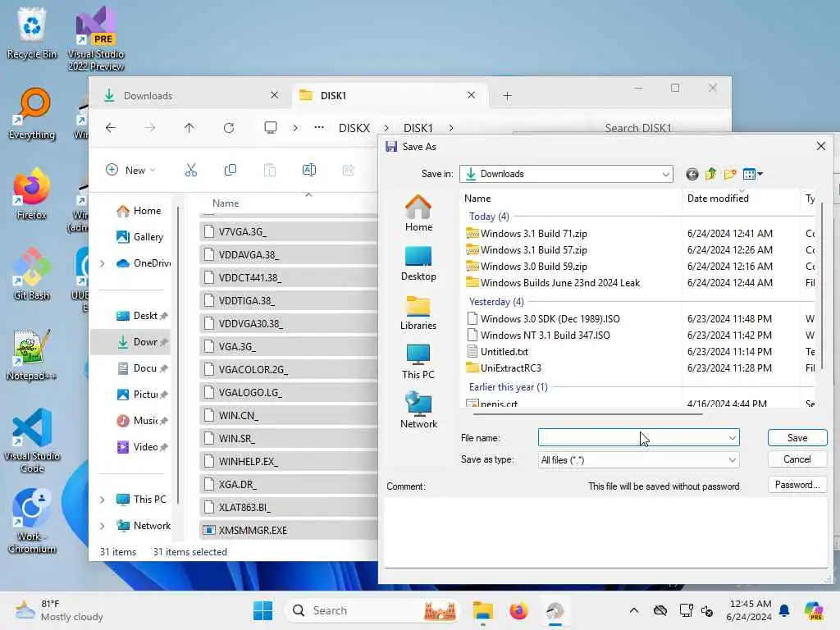Click the Rename icon in Explorer toolbar
The height and width of the screenshot is (630, 840).
tap(309, 171)
